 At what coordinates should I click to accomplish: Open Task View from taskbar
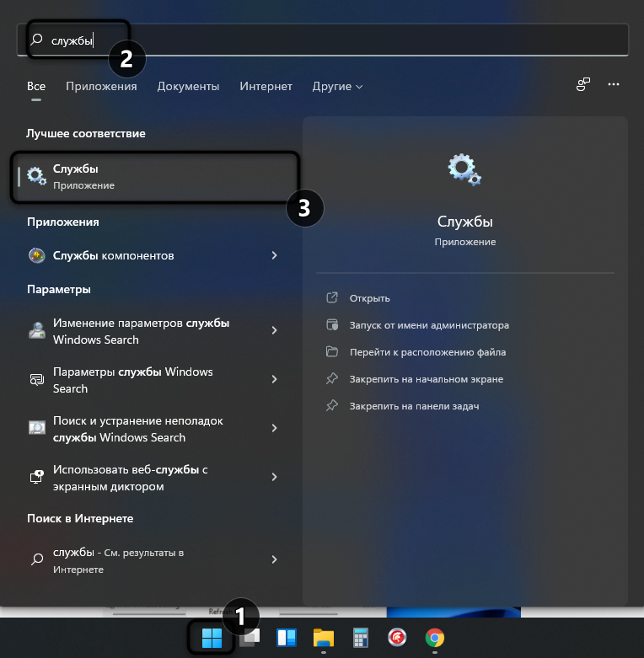tap(250, 638)
